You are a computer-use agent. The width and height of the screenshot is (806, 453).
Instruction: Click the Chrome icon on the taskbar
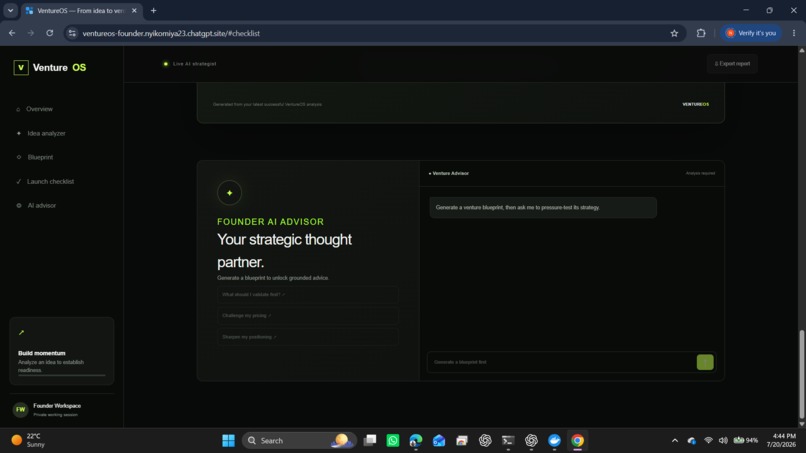[577, 441]
